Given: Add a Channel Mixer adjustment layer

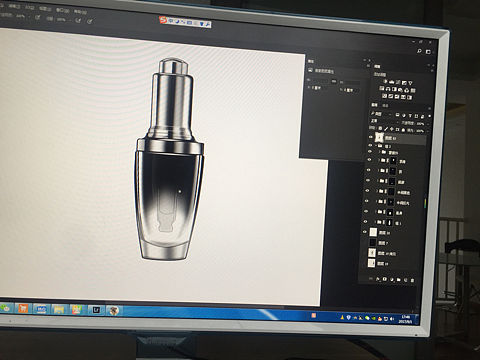Looking at the screenshot, I should click(x=407, y=90).
